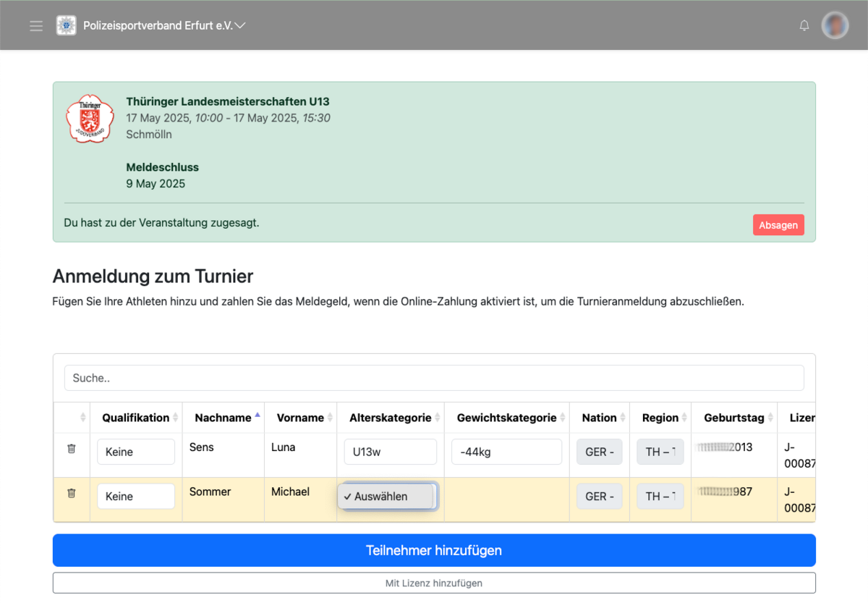Click the Teilnehmer hinzufügen button
This screenshot has width=868, height=603.
[434, 550]
